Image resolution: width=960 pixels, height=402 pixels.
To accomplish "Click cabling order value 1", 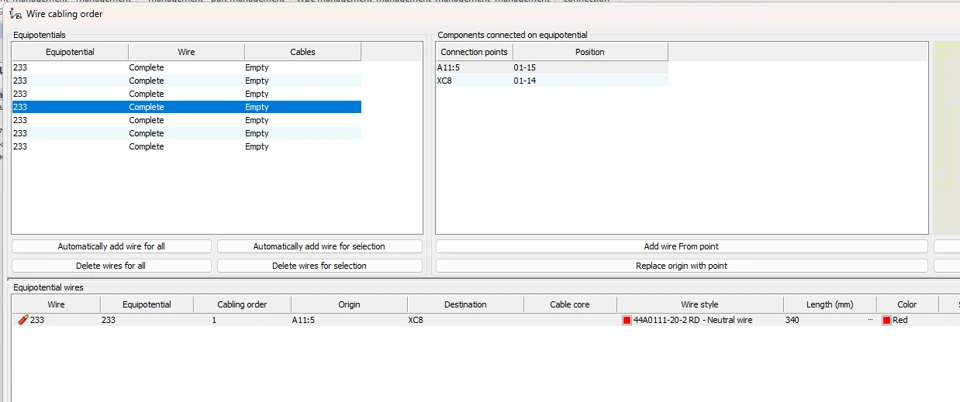I will 214,320.
